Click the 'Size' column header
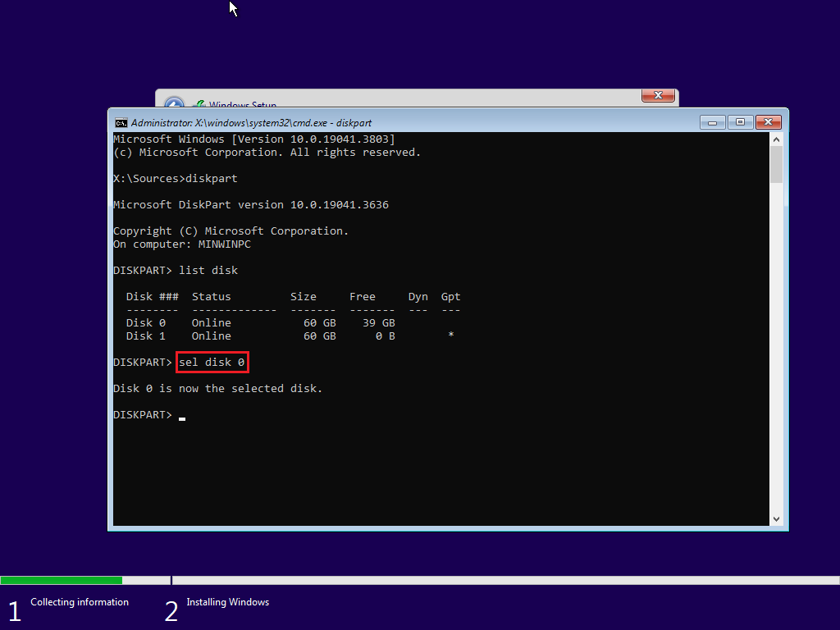 [304, 297]
